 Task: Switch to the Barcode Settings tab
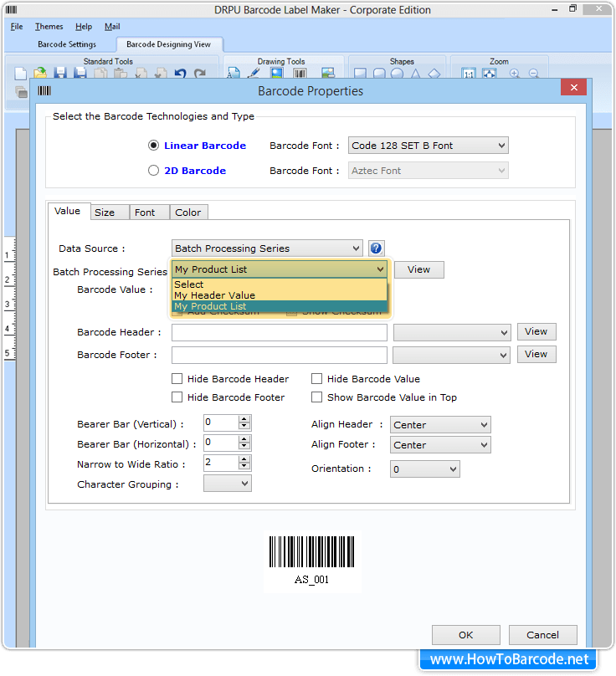[67, 44]
